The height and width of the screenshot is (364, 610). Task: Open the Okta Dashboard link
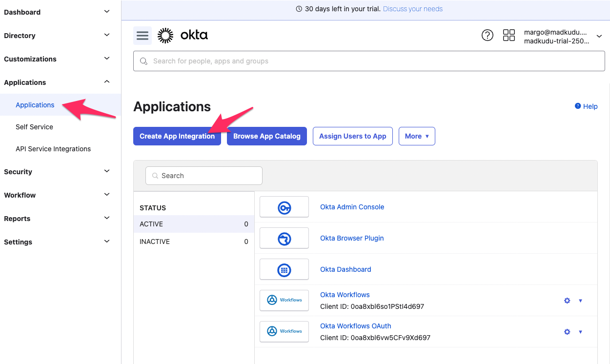point(346,269)
